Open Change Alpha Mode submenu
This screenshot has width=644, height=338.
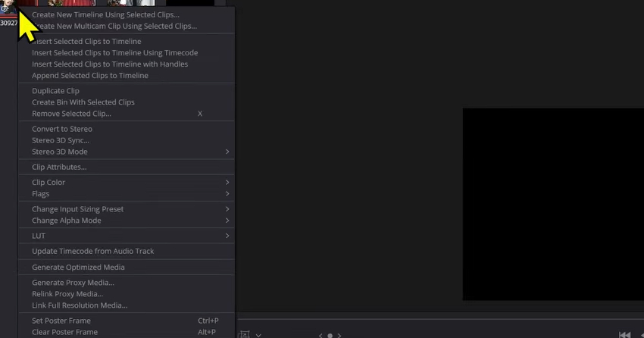[x=127, y=221]
